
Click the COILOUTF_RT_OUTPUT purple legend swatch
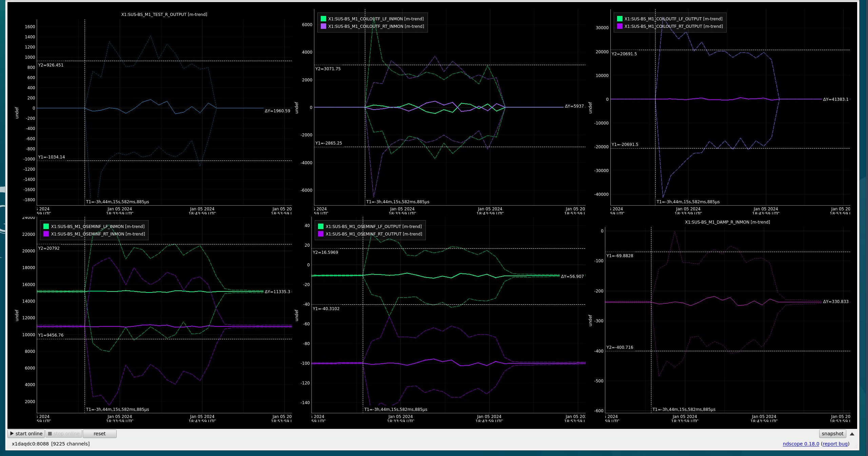620,26
